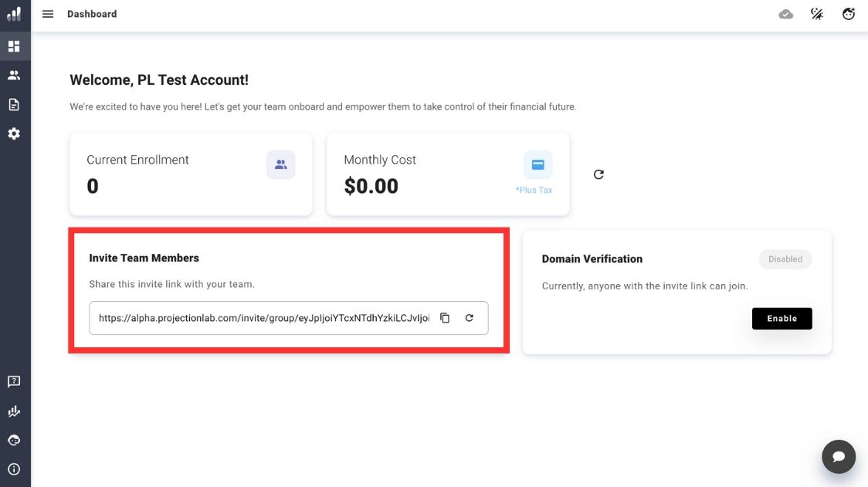The height and width of the screenshot is (487, 868).
Task: Open the chat bubble widget
Action: click(839, 456)
